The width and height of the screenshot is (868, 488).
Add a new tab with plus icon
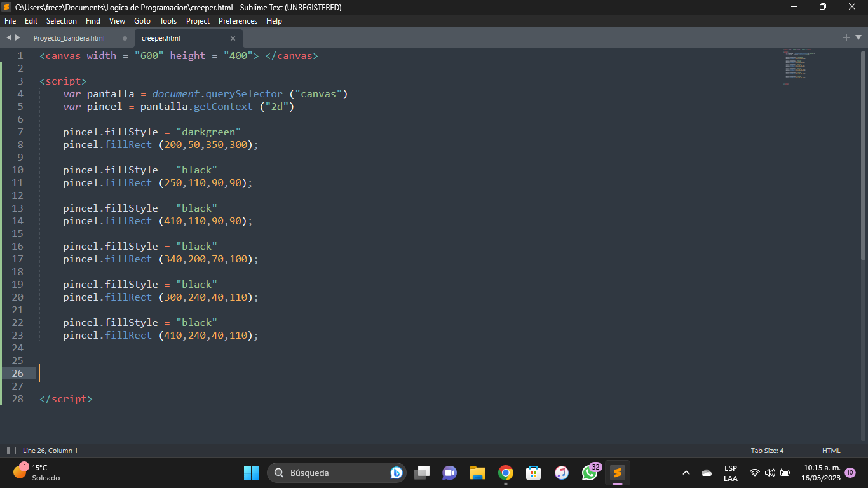(x=846, y=37)
